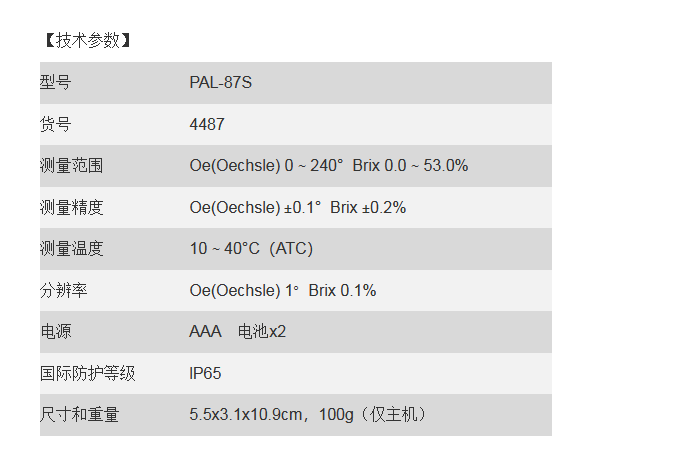Select the 分辨率 label

coord(64,290)
